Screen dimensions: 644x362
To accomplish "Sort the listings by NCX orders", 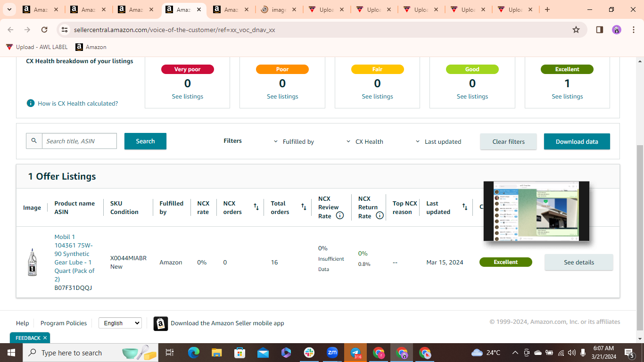I will tap(256, 207).
